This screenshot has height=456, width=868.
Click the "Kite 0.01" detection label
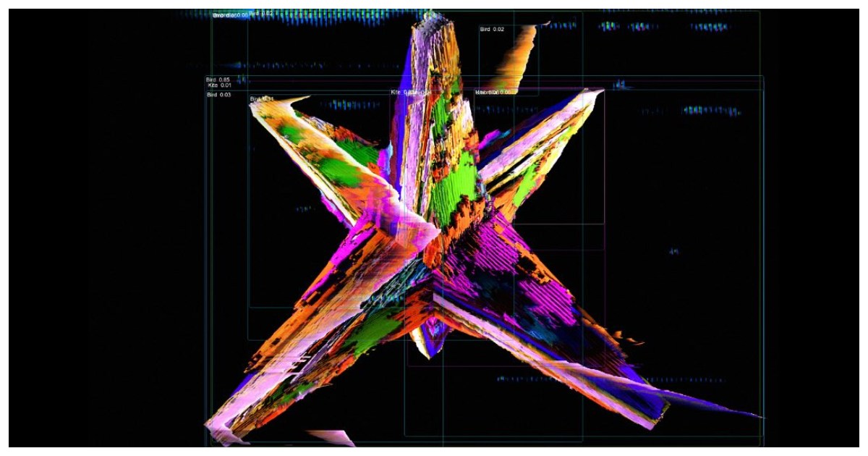[219, 85]
